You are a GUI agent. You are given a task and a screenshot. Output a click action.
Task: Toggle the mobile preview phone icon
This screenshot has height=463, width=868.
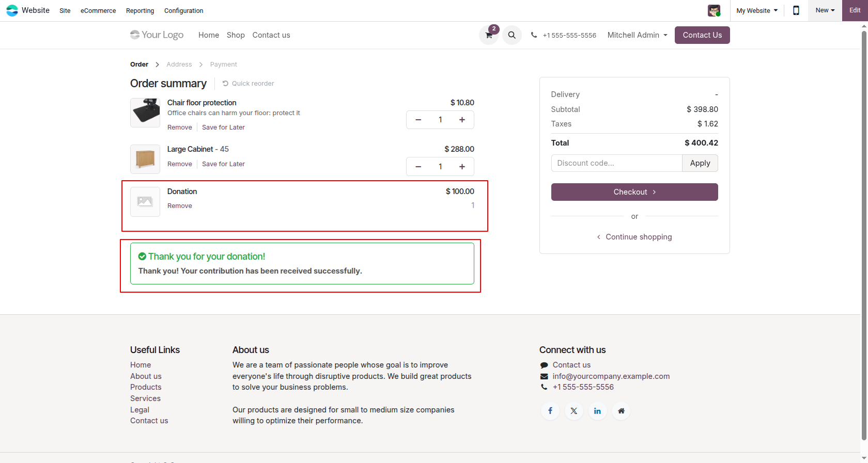pos(796,10)
